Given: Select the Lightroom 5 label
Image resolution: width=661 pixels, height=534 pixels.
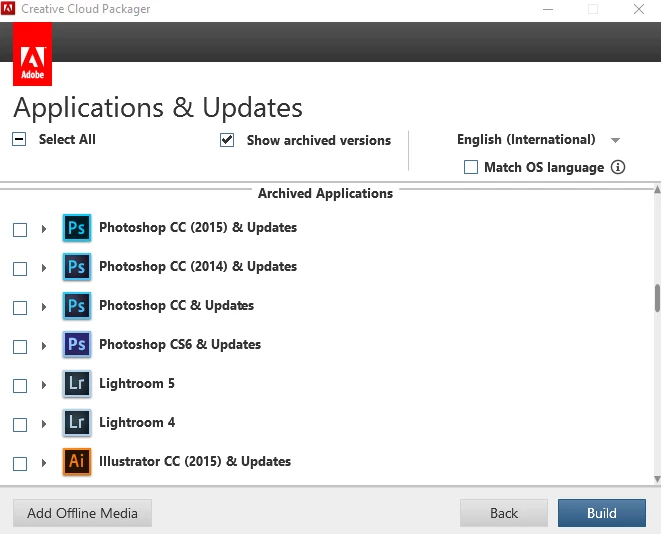Looking at the screenshot, I should (x=137, y=384).
